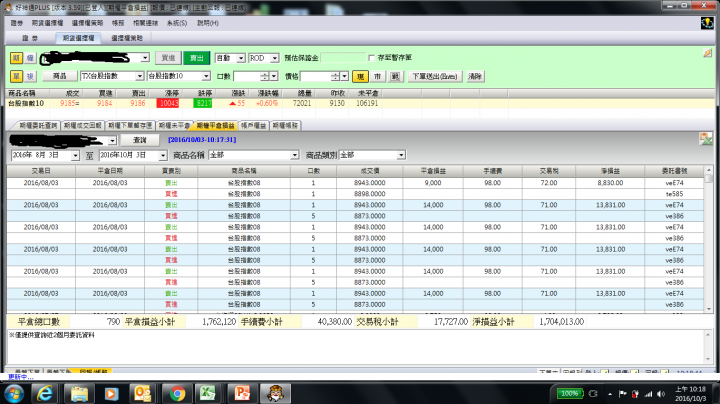Switch to the 選擇權策略 top tab

127,38
